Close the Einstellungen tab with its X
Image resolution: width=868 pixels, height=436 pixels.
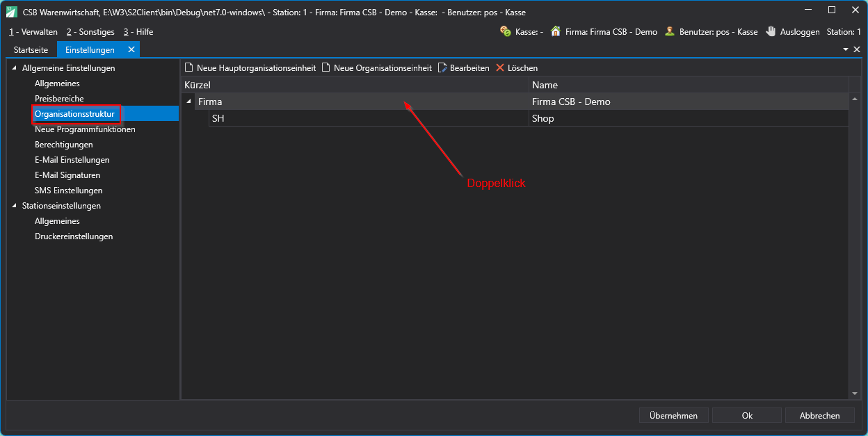(x=131, y=49)
